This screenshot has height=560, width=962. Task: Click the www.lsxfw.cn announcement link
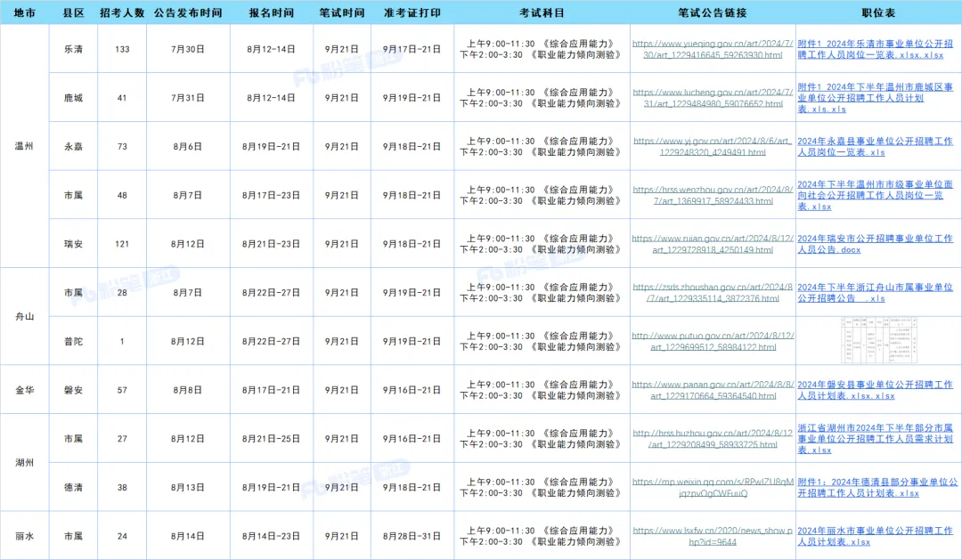pyautogui.click(x=712, y=536)
